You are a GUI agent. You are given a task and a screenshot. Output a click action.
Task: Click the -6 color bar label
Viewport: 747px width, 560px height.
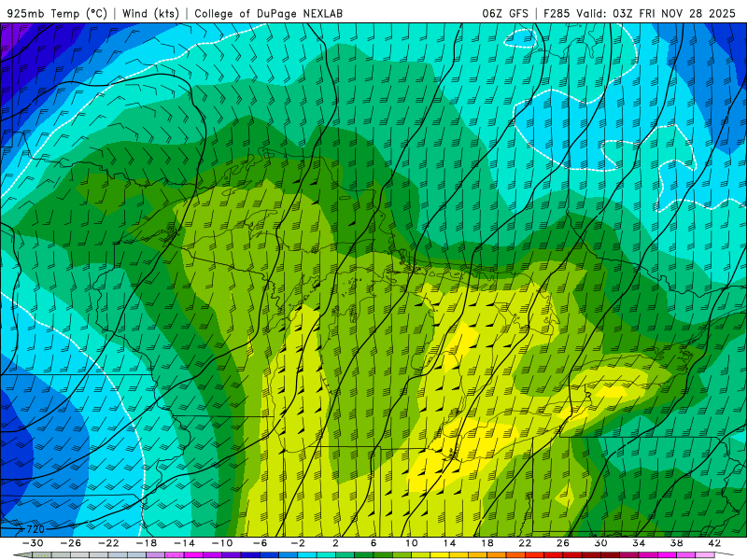(261, 543)
